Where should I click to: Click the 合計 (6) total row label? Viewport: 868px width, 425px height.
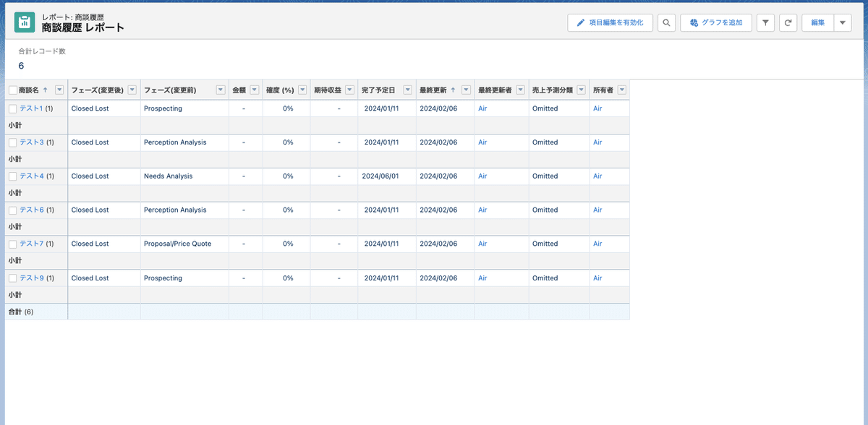[21, 312]
